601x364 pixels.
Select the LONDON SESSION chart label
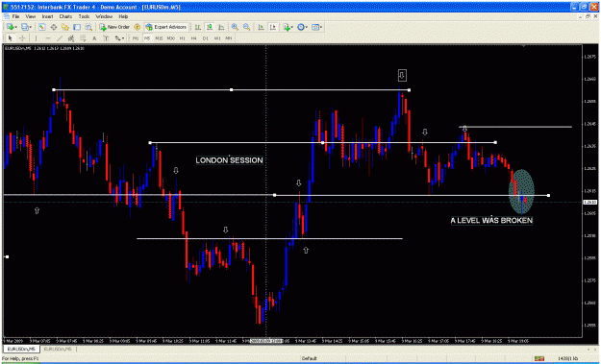tap(229, 160)
